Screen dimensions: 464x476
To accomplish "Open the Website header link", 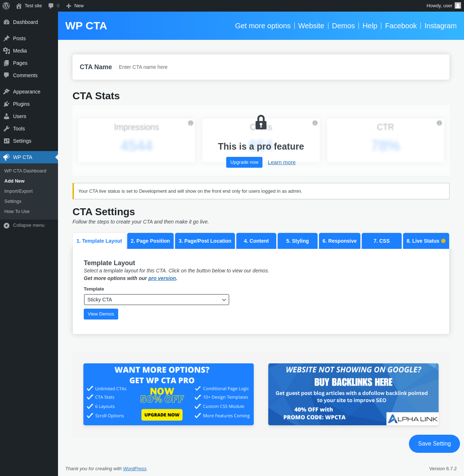I will click(311, 26).
